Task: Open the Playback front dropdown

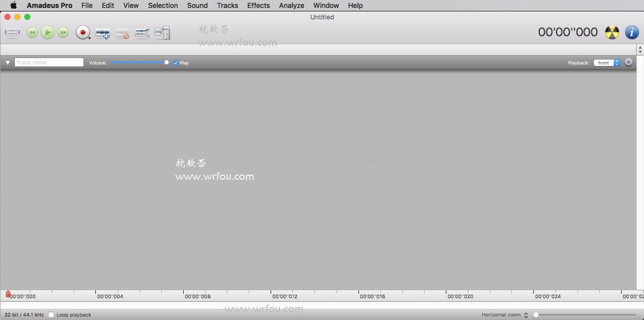Action: click(607, 63)
